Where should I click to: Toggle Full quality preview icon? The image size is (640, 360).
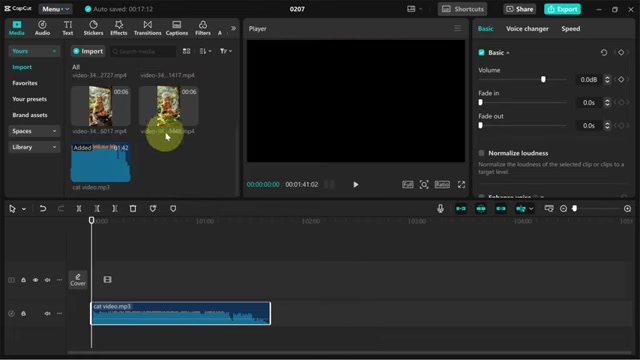pyautogui.click(x=407, y=184)
